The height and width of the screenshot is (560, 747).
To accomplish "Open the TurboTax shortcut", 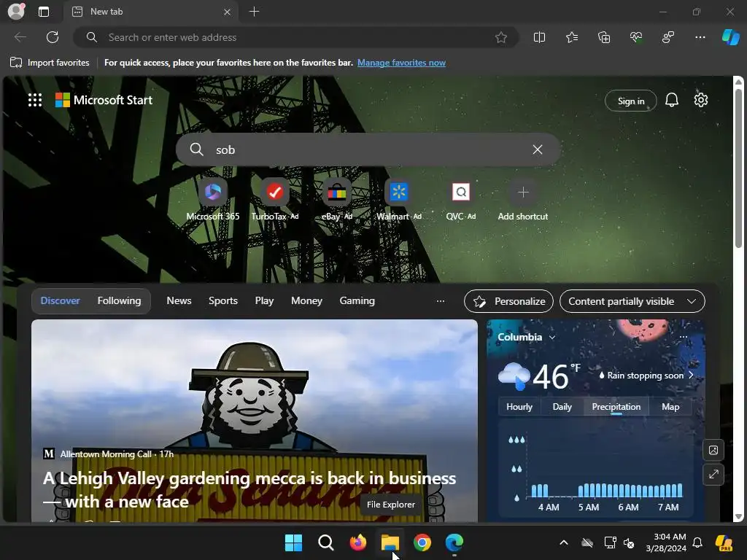I will point(275,200).
